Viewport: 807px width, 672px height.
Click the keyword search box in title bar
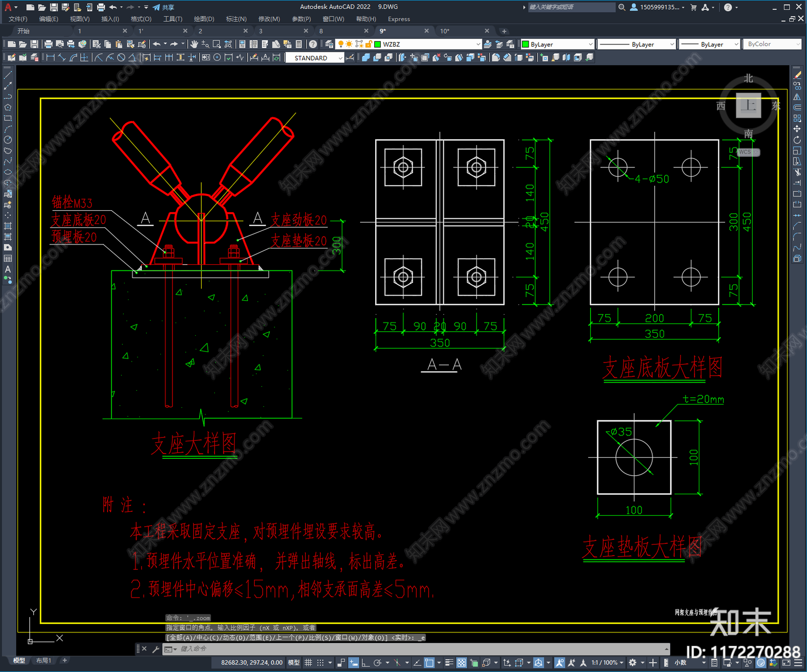click(x=571, y=7)
